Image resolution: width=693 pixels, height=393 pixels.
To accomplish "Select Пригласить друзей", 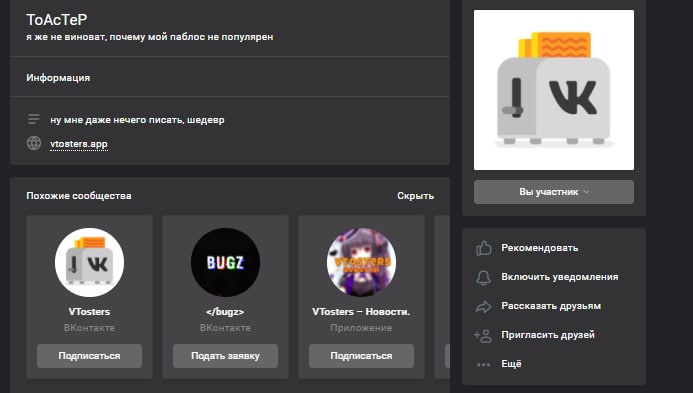I will pyautogui.click(x=548, y=335).
